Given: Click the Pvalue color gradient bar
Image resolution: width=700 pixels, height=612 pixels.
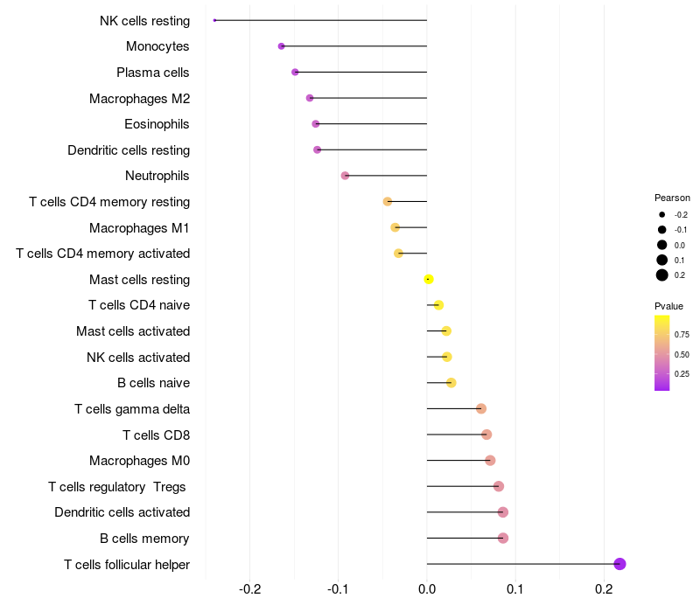Looking at the screenshot, I should click(662, 353).
